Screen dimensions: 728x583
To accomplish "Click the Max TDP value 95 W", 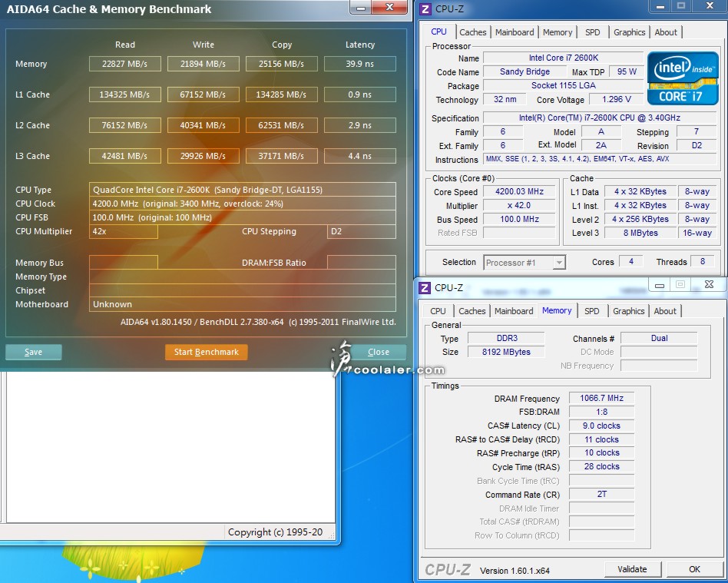I will [627, 71].
